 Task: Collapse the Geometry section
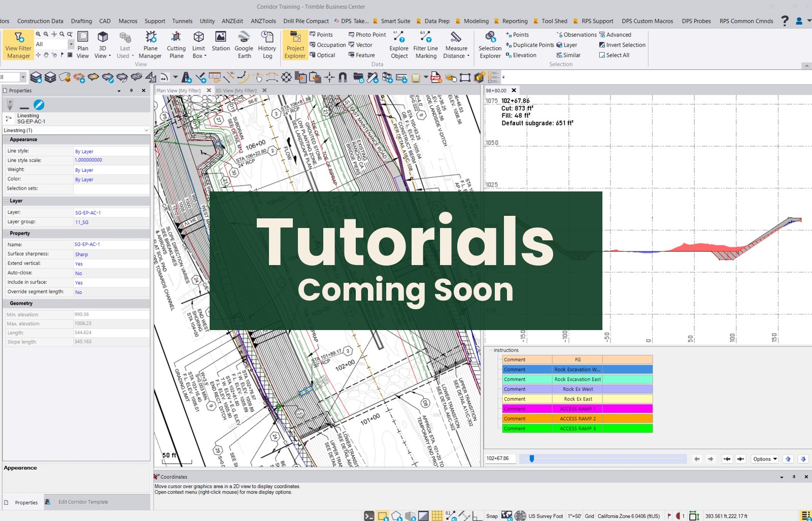tap(6, 304)
